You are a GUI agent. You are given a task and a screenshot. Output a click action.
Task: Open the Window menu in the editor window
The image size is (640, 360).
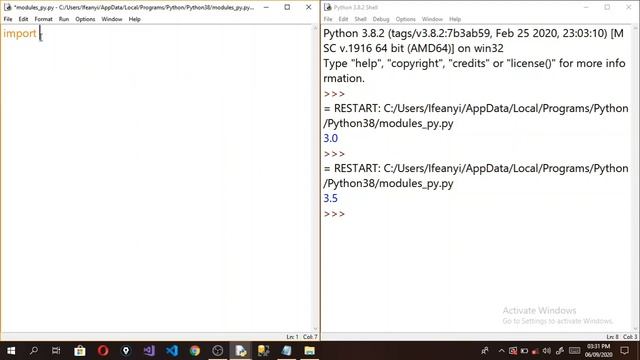coord(111,19)
